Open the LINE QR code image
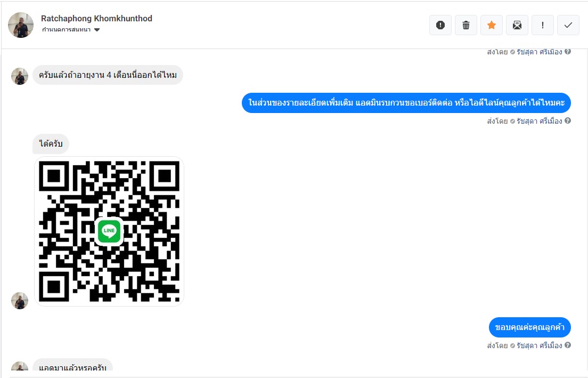This screenshot has height=378, width=588. pyautogui.click(x=109, y=231)
